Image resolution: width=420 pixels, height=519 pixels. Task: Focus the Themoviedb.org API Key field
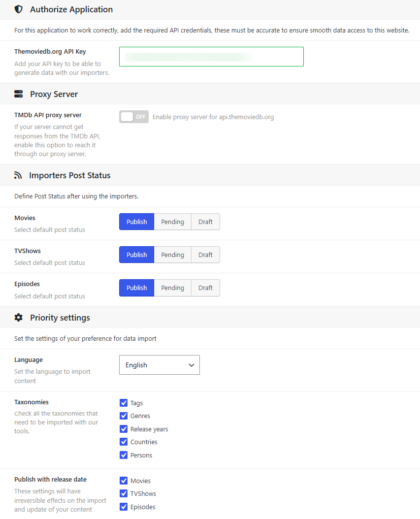[211, 57]
